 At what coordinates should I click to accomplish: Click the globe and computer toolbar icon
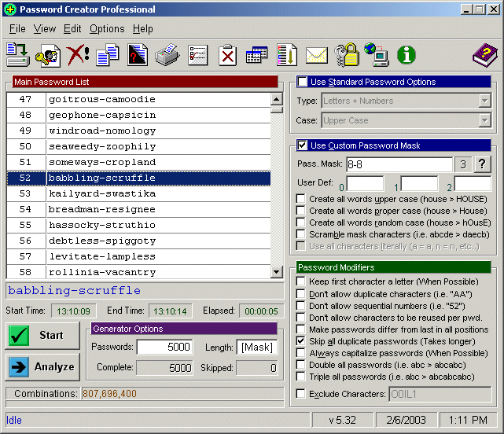377,55
